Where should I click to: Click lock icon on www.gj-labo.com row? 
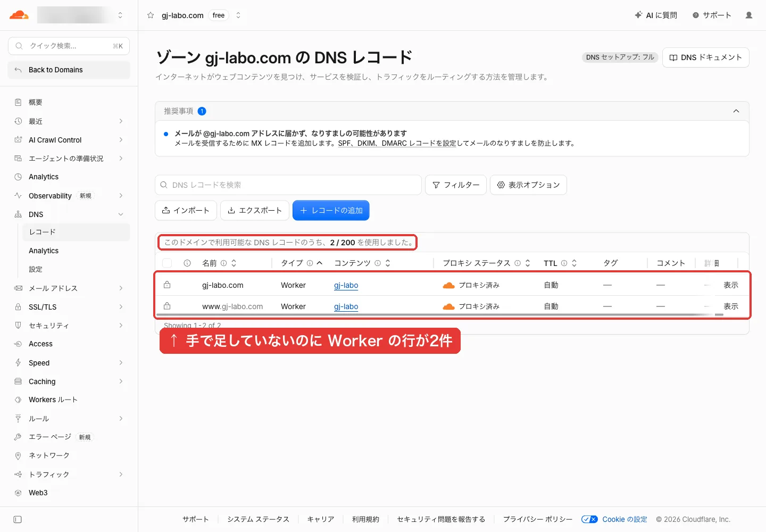167,306
